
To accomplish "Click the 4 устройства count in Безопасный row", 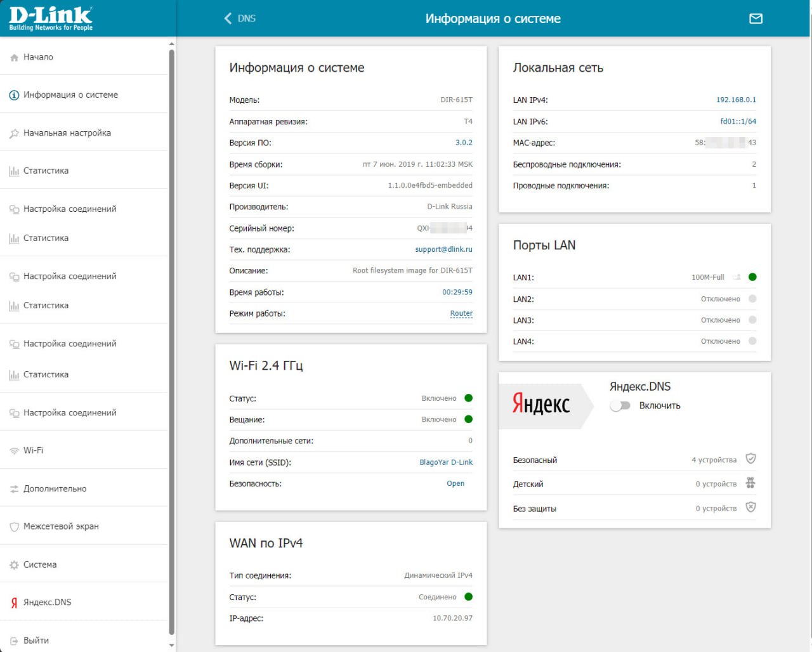I will (x=714, y=460).
